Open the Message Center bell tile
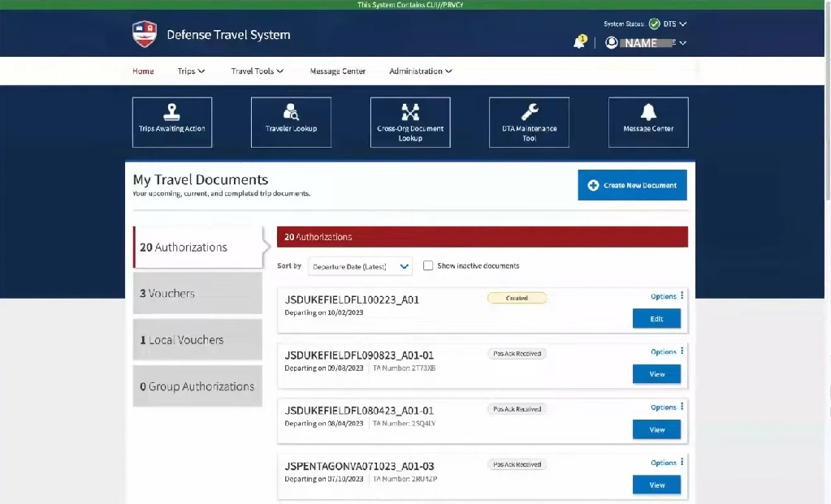Viewport: 831px width, 504px height. (x=648, y=123)
